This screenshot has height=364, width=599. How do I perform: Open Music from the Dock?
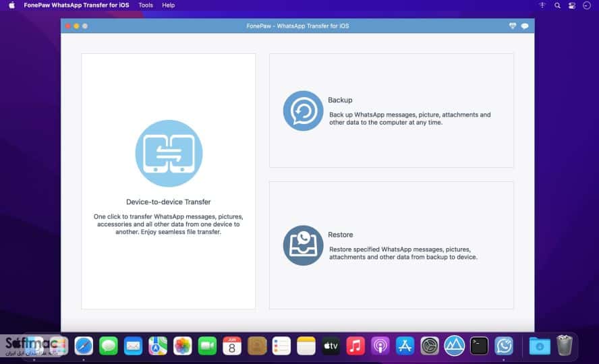pos(355,346)
